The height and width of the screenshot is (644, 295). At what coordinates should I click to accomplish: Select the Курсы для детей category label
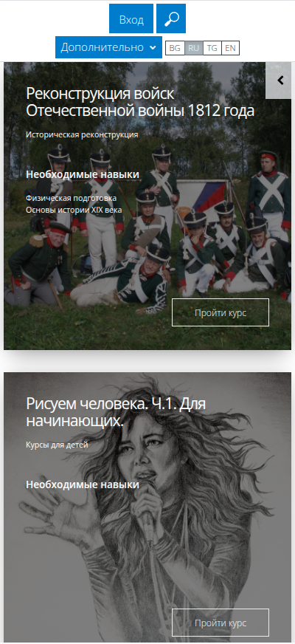[57, 445]
